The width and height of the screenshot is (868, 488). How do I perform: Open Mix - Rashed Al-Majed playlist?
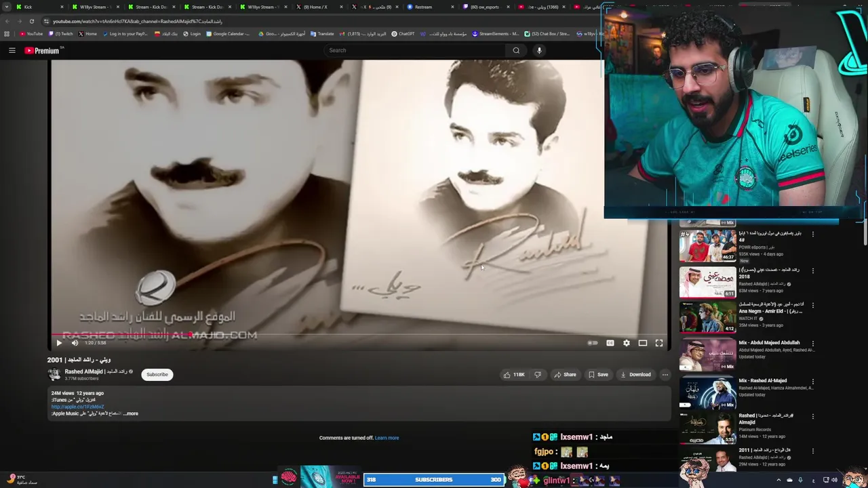(707, 392)
